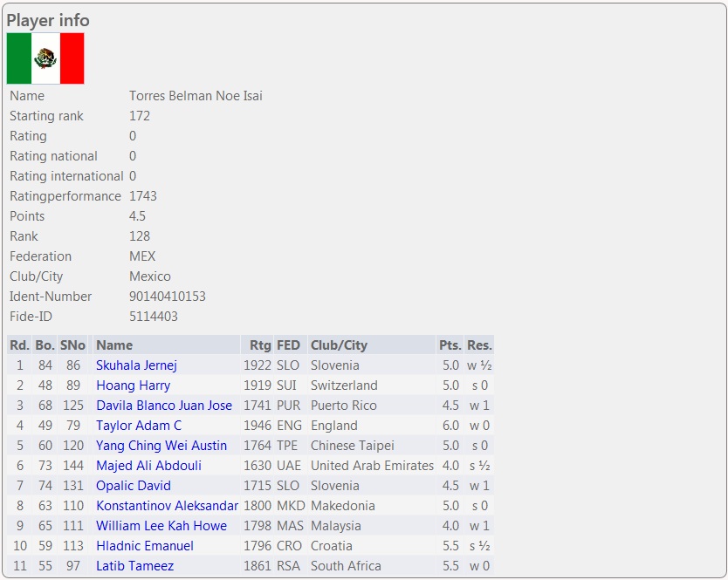
Task: Open Konstantinov Aleksandar player link
Action: [167, 506]
